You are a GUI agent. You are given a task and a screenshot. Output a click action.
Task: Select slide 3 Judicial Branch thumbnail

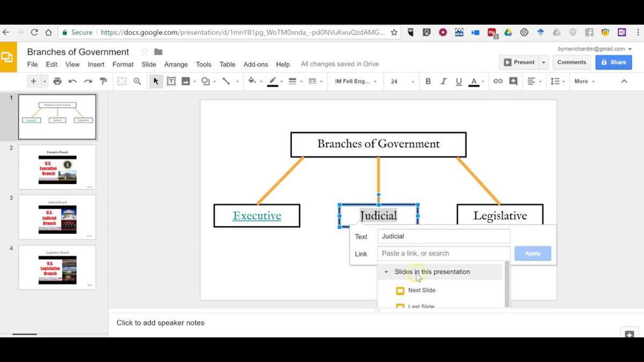pyautogui.click(x=57, y=217)
